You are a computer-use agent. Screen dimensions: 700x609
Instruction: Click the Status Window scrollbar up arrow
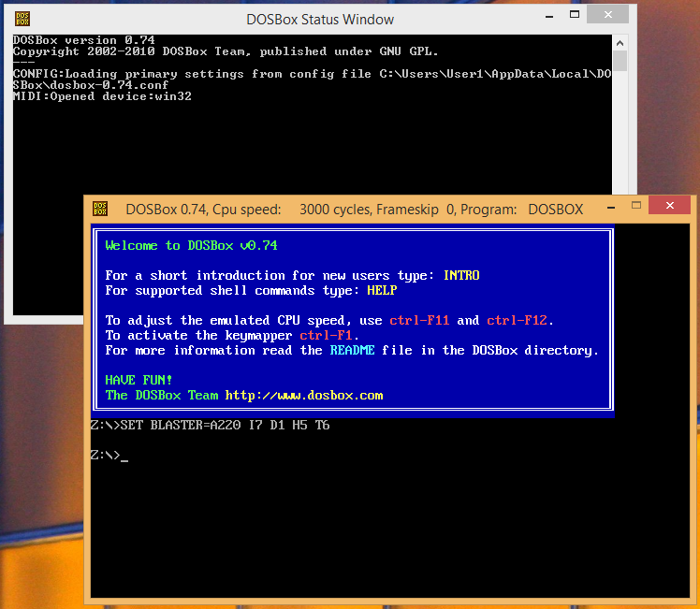[x=620, y=43]
